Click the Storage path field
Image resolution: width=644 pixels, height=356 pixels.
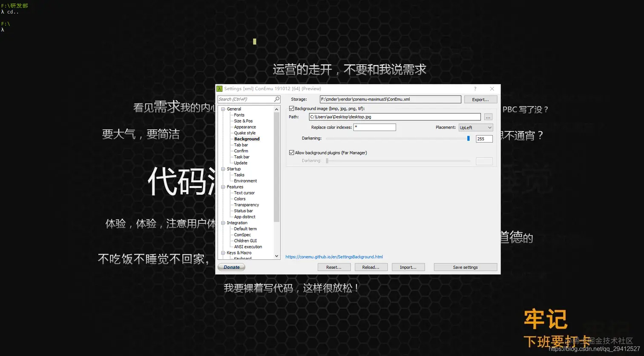click(391, 99)
